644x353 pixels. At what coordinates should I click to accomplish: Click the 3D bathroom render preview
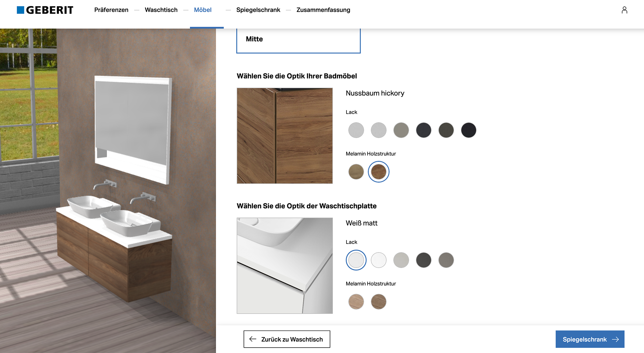click(108, 191)
